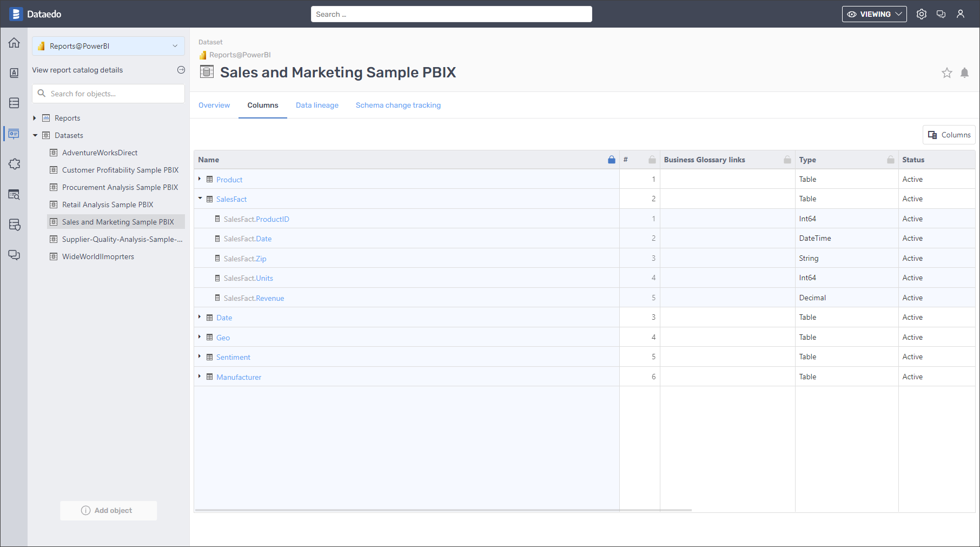980x547 pixels.
Task: Toggle the lock on the Type column
Action: point(890,160)
